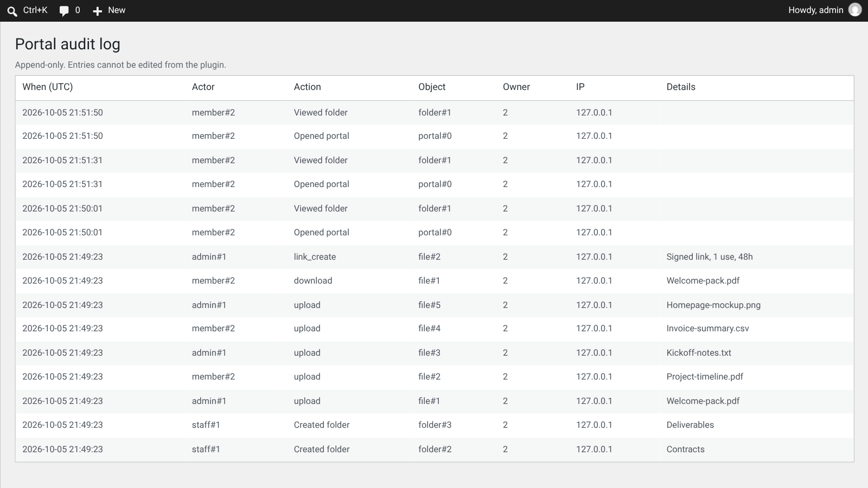
Task: Click admin#1 actor in link_create row
Action: [x=209, y=256]
